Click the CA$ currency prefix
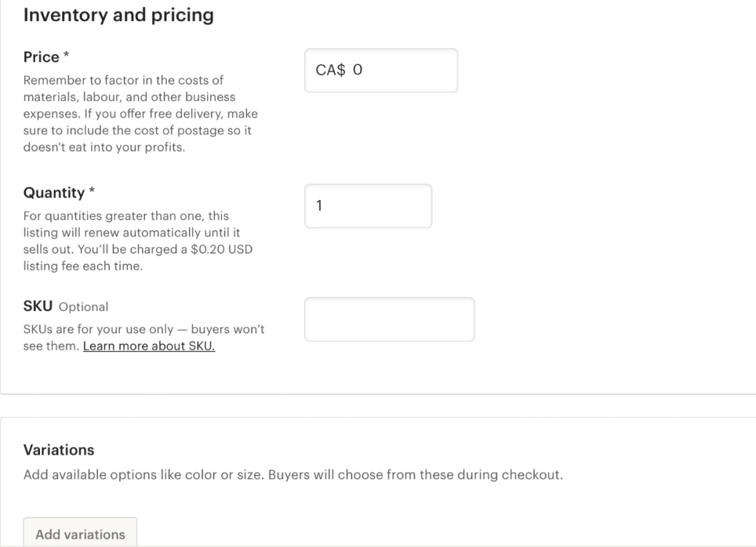This screenshot has height=547, width=756. point(330,70)
